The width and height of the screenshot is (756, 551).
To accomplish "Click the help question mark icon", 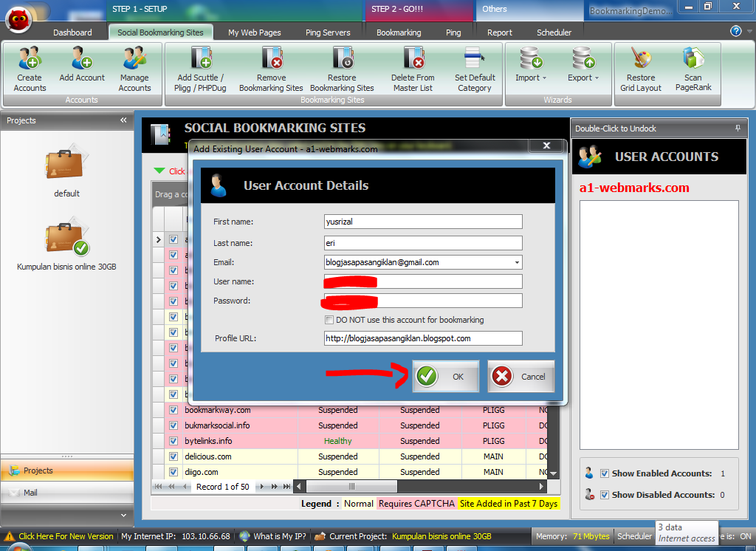I will (x=736, y=31).
